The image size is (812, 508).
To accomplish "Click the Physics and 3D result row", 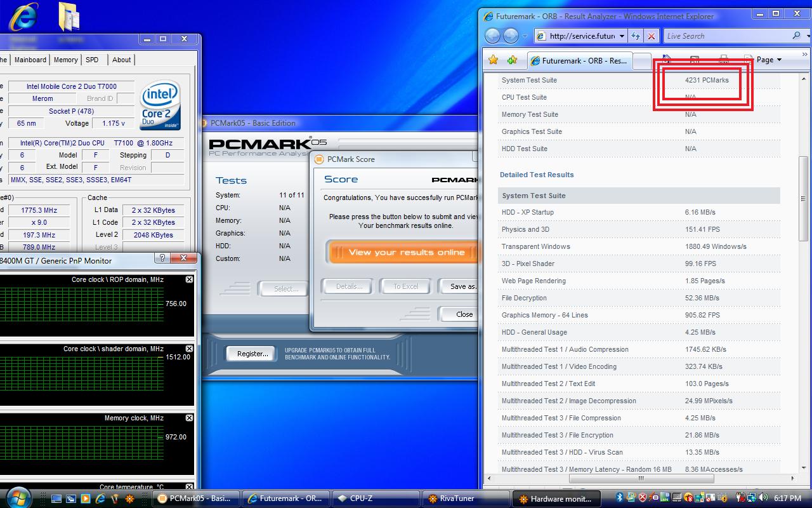I will [x=639, y=229].
